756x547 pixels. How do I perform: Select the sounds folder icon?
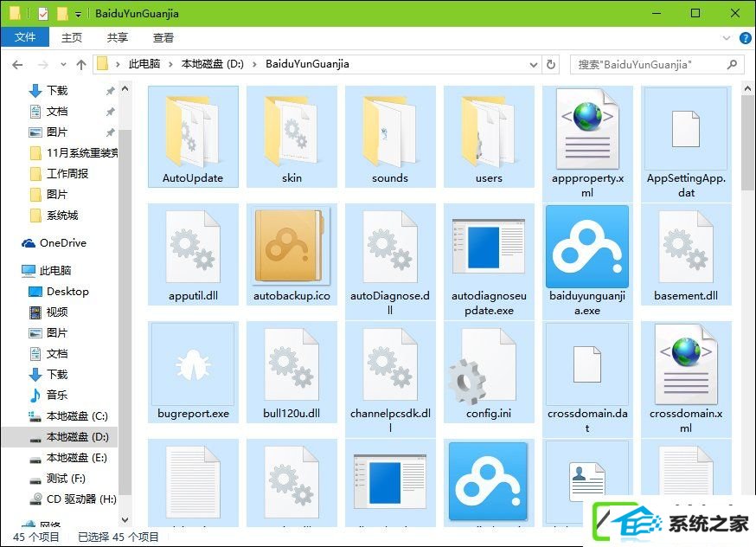(x=389, y=130)
